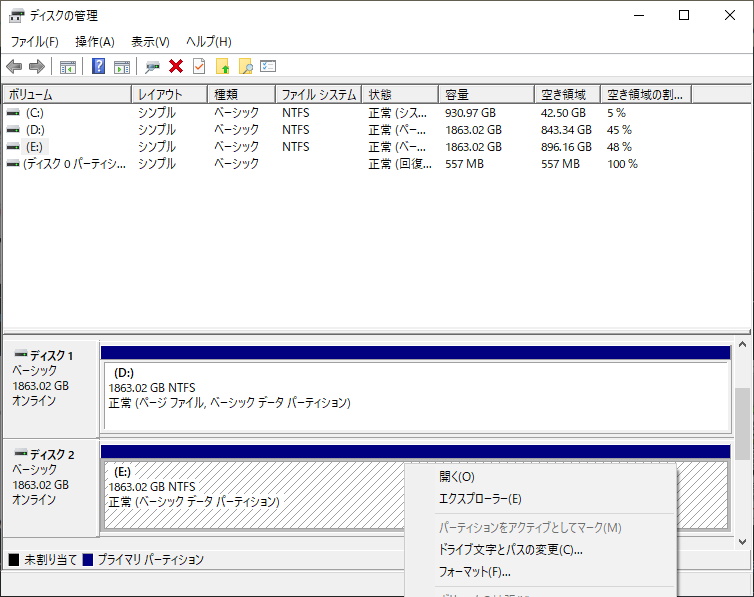Click the yellow folder magnifier icon
The width and height of the screenshot is (754, 597).
coord(245,67)
